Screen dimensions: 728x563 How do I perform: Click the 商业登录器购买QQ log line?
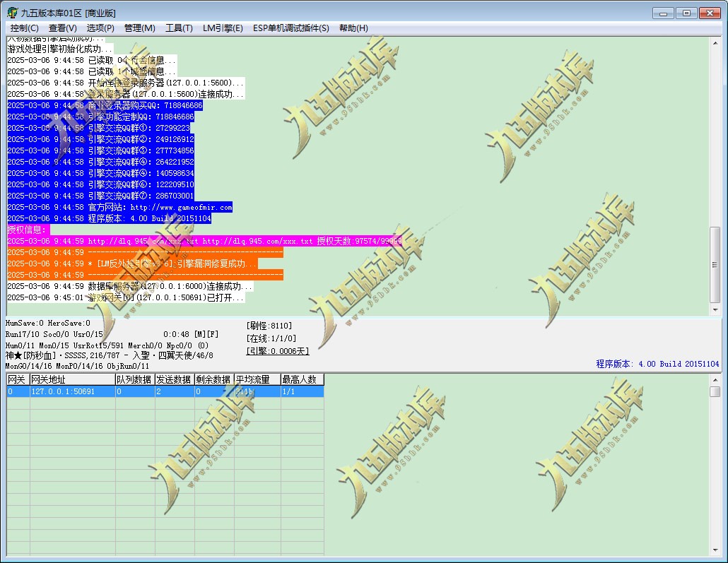105,105
